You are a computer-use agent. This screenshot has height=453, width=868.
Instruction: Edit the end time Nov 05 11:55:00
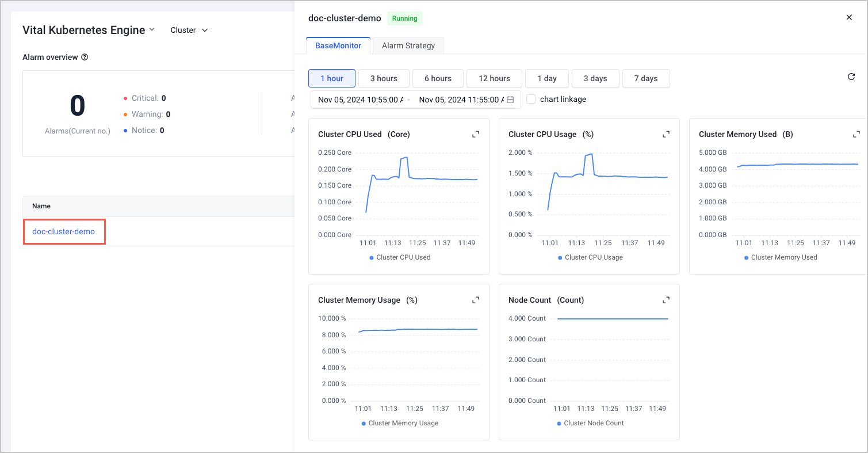pyautogui.click(x=461, y=100)
